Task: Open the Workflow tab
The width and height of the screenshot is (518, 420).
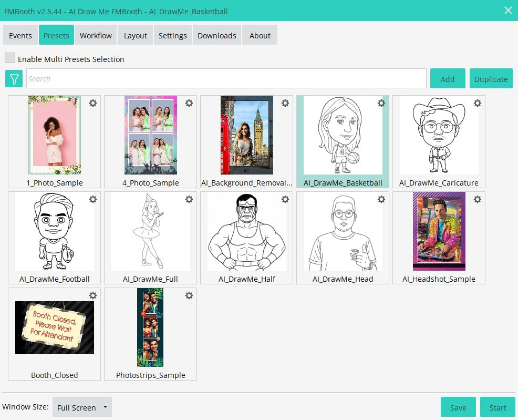Action: (x=96, y=35)
